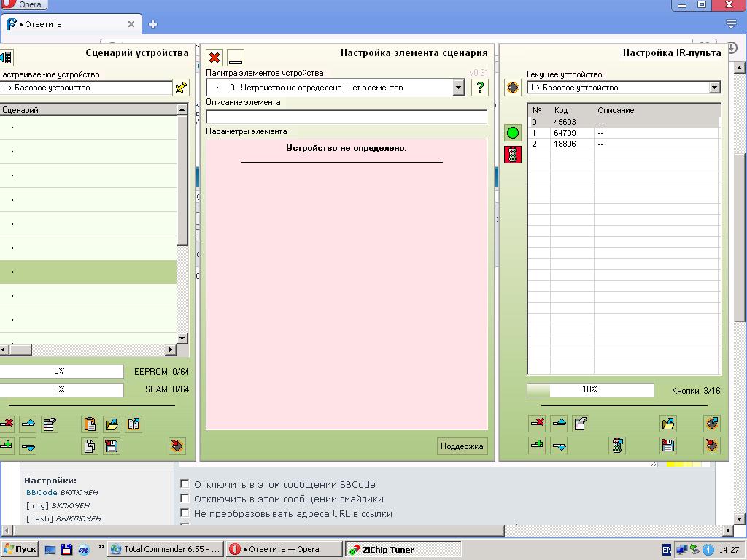The image size is (747, 560).
Task: Save the IR remote settings with floppy icon
Action: 667,446
